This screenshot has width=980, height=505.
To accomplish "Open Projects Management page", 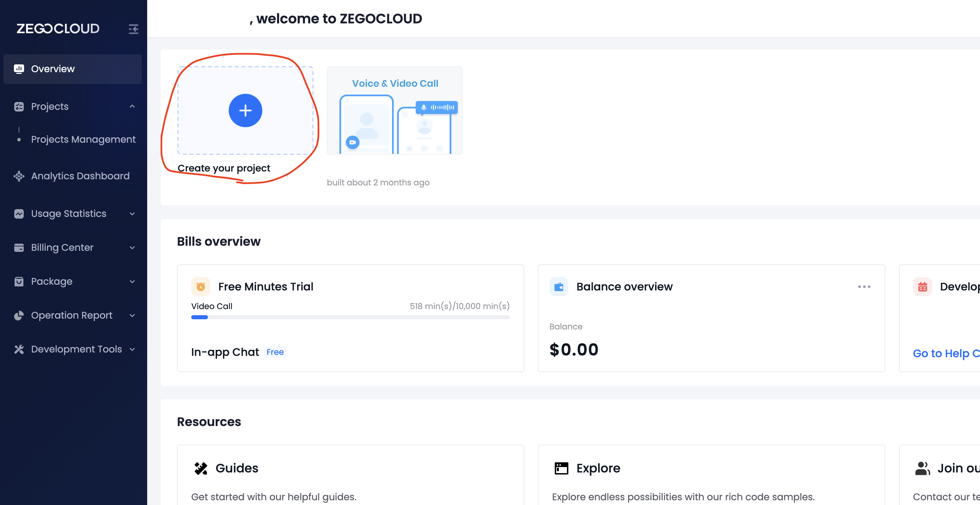I will coord(83,139).
